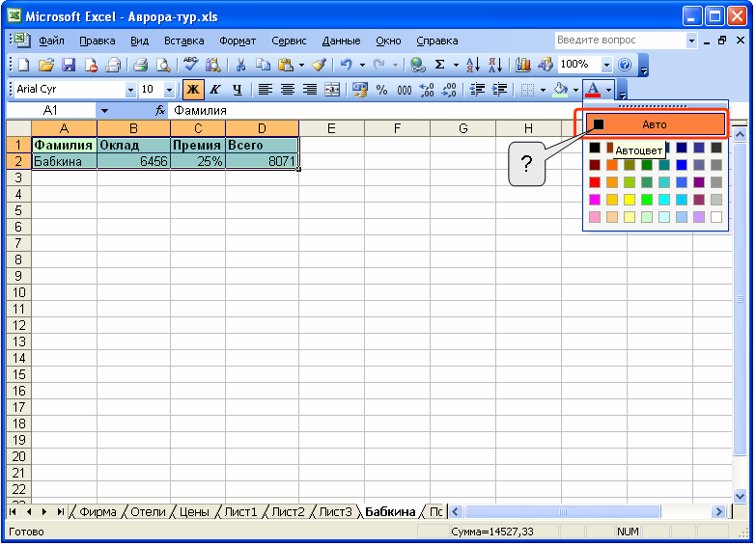This screenshot has width=756, height=546.
Task: Launch the Chart Wizard icon
Action: pos(522,65)
